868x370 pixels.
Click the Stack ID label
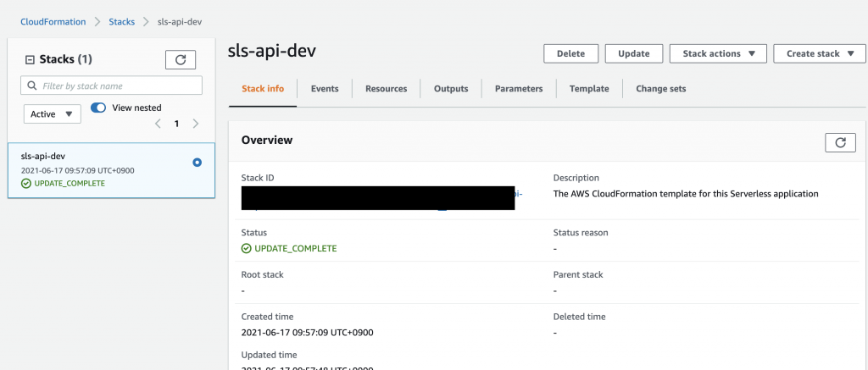258,178
